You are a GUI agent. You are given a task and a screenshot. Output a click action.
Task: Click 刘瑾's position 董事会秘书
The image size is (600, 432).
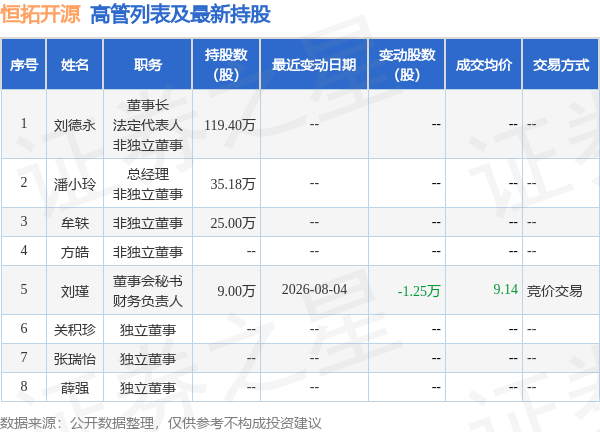pyautogui.click(x=148, y=281)
